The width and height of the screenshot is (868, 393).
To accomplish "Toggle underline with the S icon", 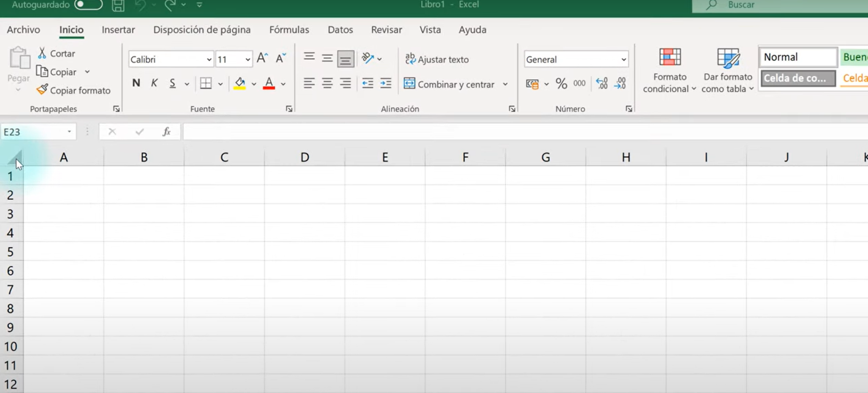I will point(172,83).
